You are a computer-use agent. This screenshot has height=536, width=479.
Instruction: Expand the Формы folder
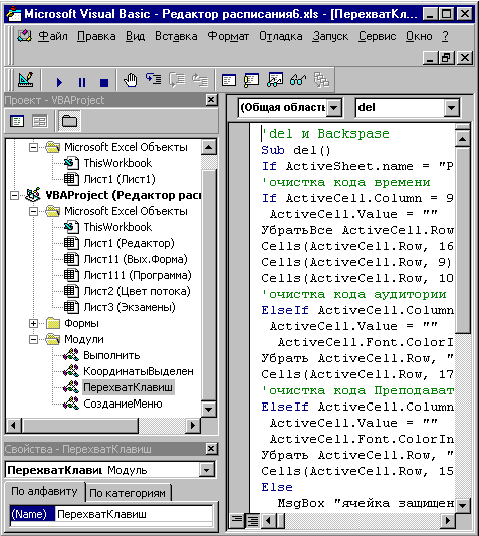pos(34,323)
